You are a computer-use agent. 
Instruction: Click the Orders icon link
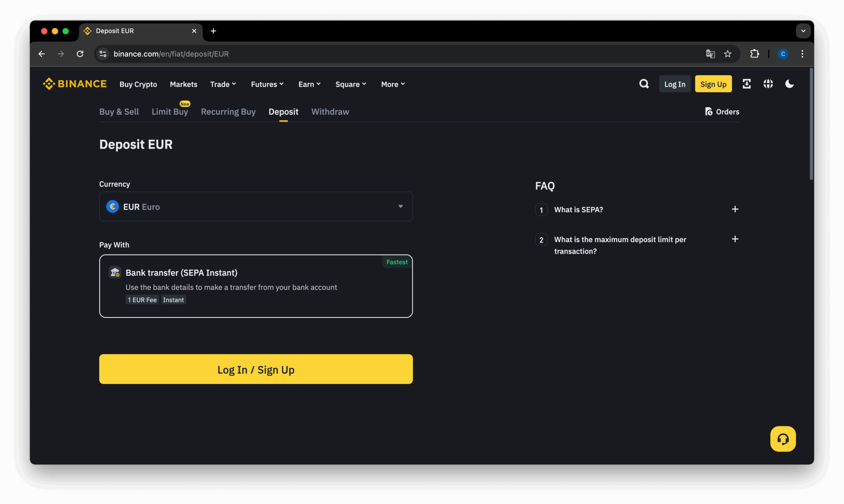(x=722, y=111)
